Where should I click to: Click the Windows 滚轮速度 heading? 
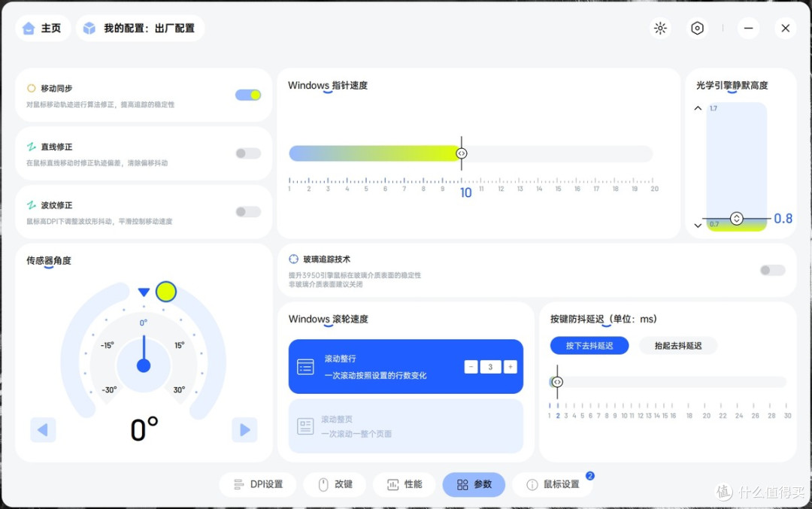pyautogui.click(x=329, y=319)
